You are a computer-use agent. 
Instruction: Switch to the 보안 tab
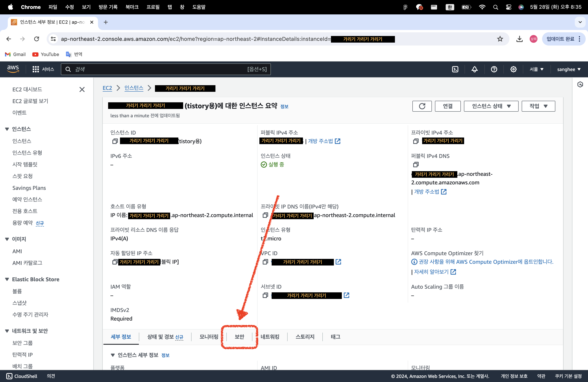coord(239,336)
